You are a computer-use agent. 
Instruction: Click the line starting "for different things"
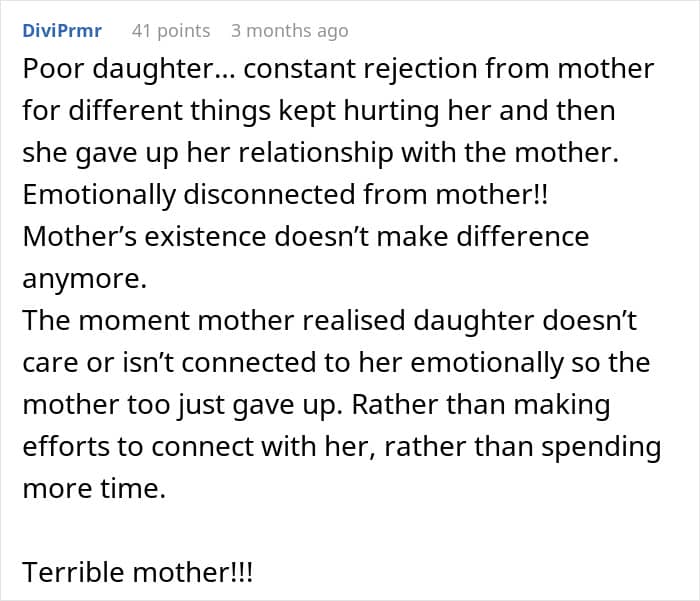pos(318,110)
